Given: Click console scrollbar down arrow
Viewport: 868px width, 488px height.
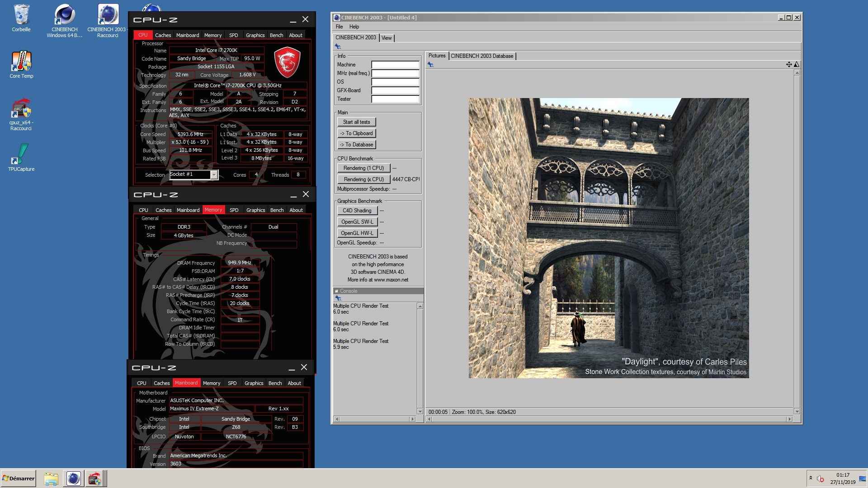Looking at the screenshot, I should pyautogui.click(x=420, y=412).
